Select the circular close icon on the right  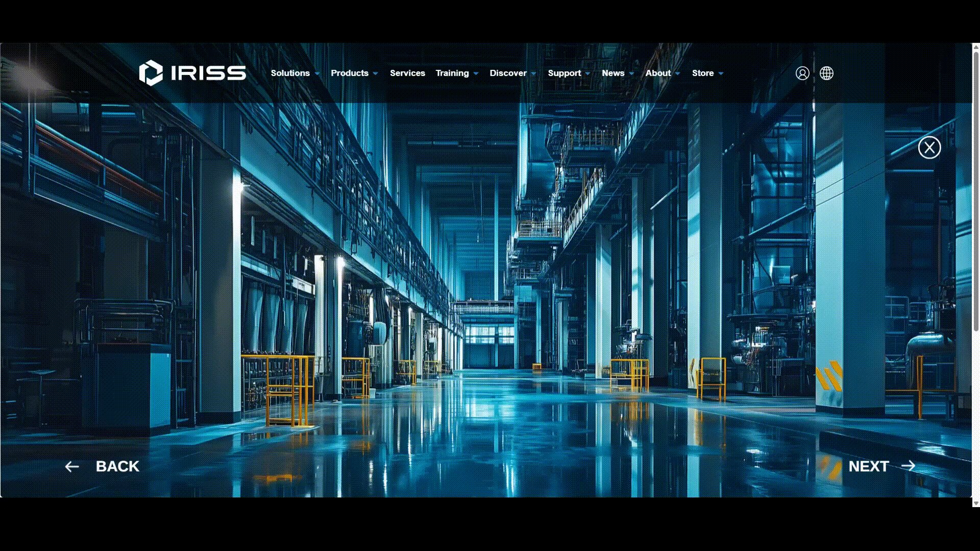929,147
